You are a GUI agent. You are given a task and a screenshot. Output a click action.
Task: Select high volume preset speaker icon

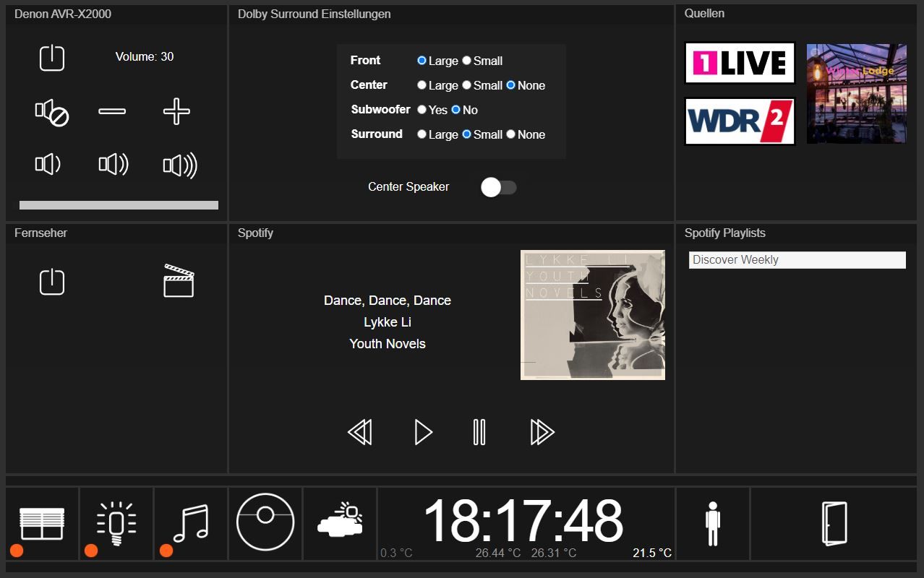click(180, 165)
